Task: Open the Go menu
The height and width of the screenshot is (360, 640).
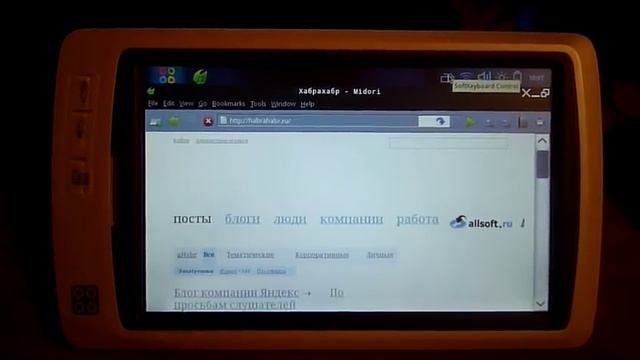Action: [202, 104]
